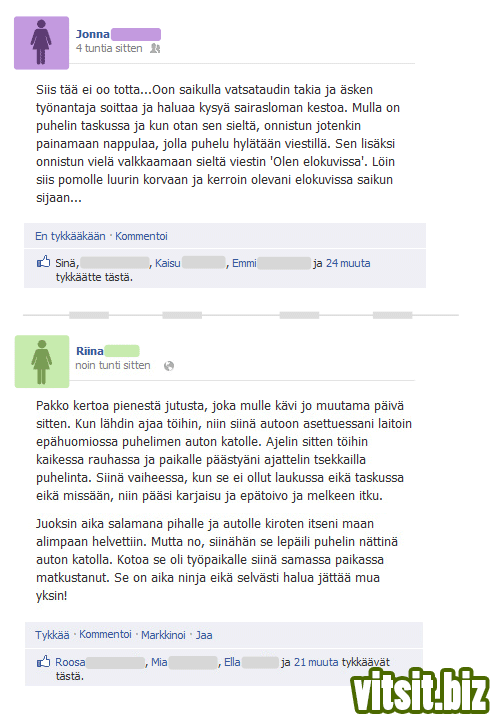Click the friends audience icon on Jonna's post
This screenshot has width=490, height=716.
[155, 48]
